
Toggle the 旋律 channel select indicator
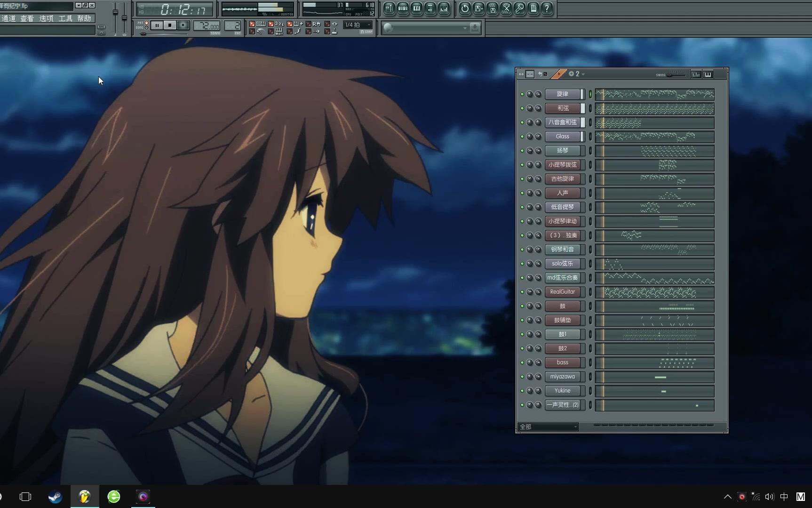[x=590, y=94]
